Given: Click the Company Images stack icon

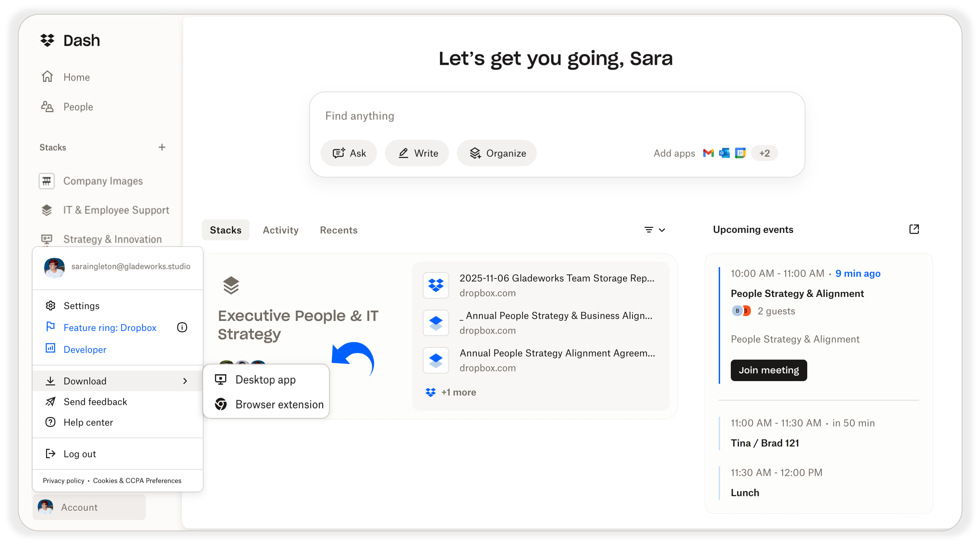Looking at the screenshot, I should [47, 181].
